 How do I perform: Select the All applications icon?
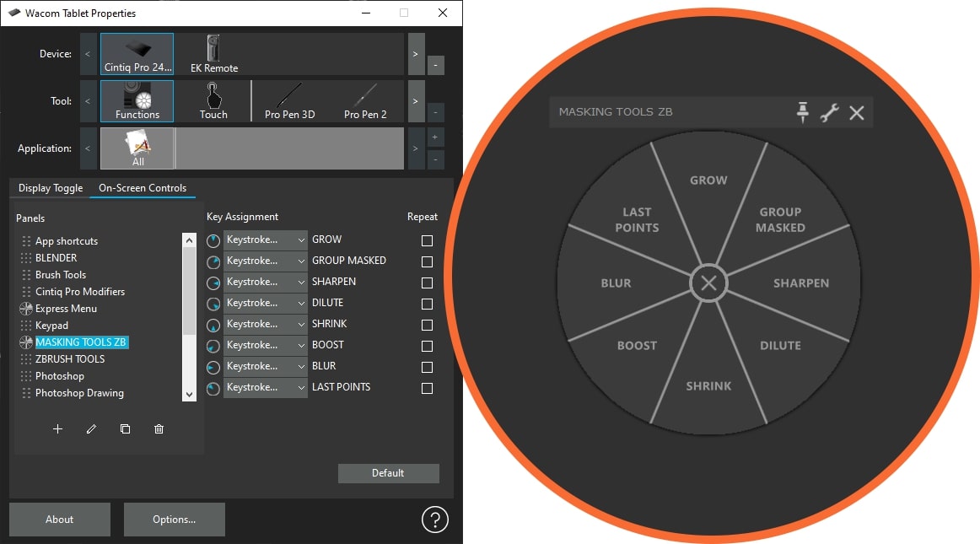click(137, 148)
